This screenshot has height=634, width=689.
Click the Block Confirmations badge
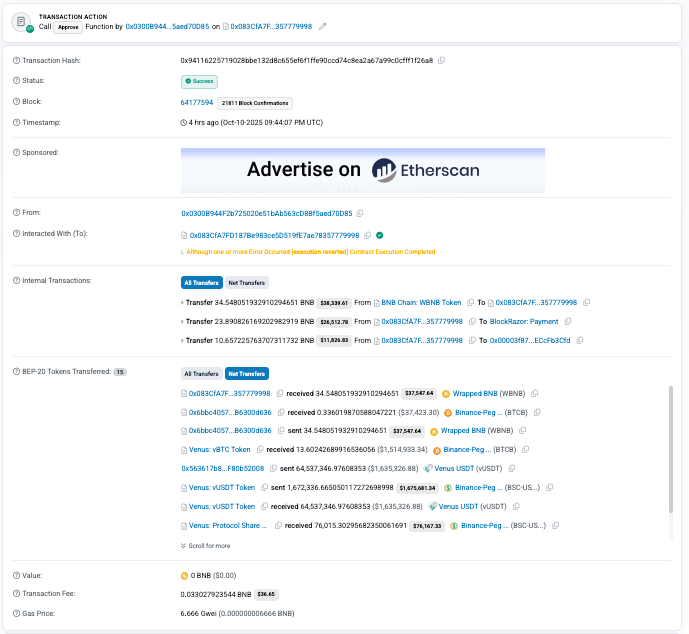coord(255,103)
